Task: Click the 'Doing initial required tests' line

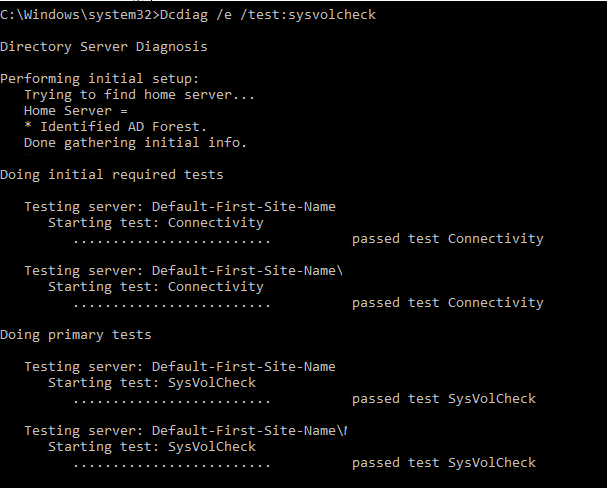Action: coord(111,175)
